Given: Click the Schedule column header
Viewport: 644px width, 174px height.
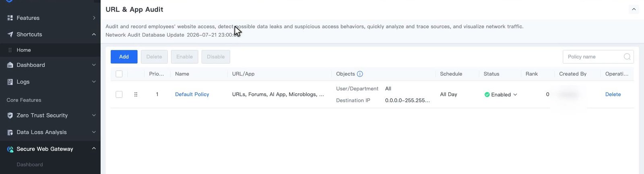Looking at the screenshot, I should (x=451, y=74).
